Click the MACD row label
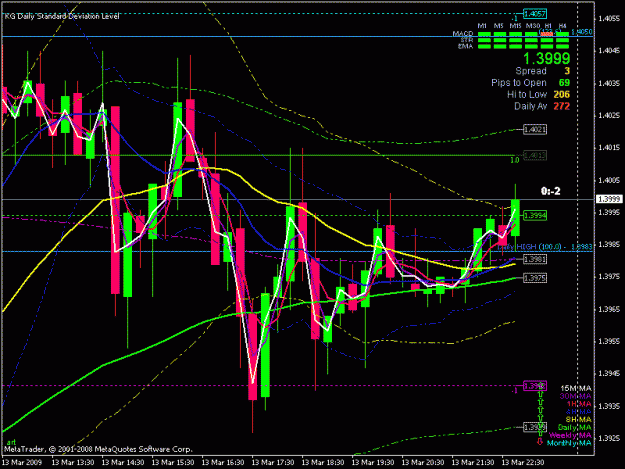 [463, 33]
